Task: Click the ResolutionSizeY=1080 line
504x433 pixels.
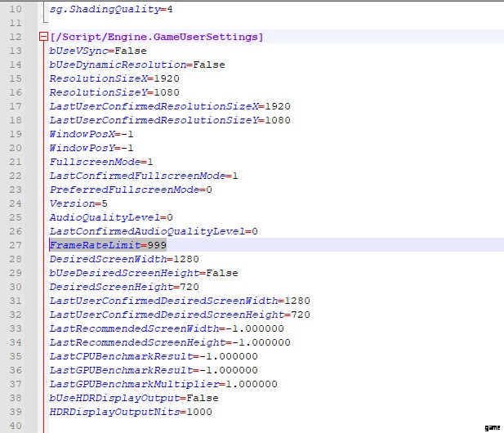Action: 114,92
